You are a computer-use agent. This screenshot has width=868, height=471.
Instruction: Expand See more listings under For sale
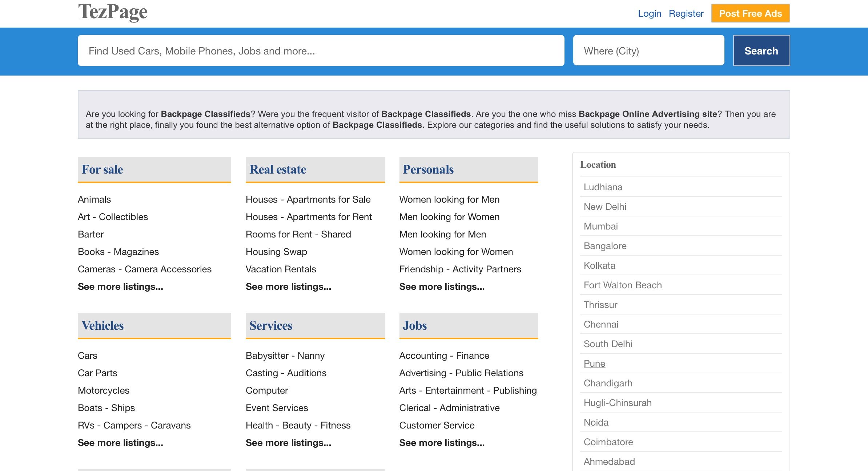point(120,286)
